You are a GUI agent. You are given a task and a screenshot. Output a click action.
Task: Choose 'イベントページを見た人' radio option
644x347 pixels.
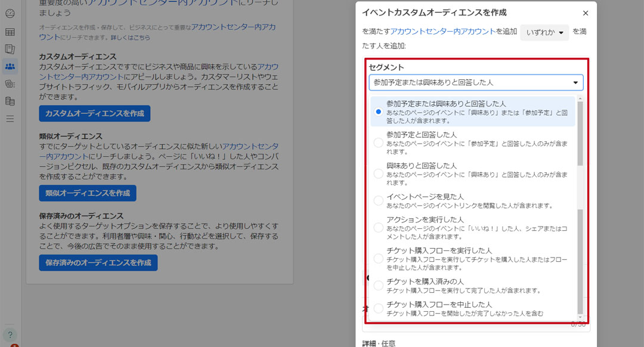pos(378,200)
